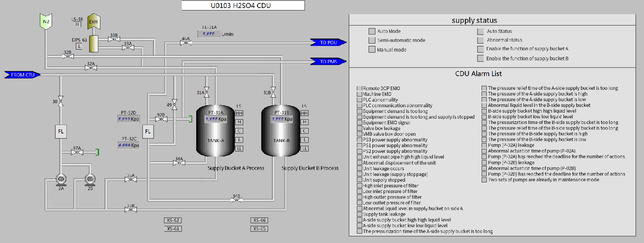Click the N2 supply inlet symbol
The image size is (644, 243).
pos(46,22)
